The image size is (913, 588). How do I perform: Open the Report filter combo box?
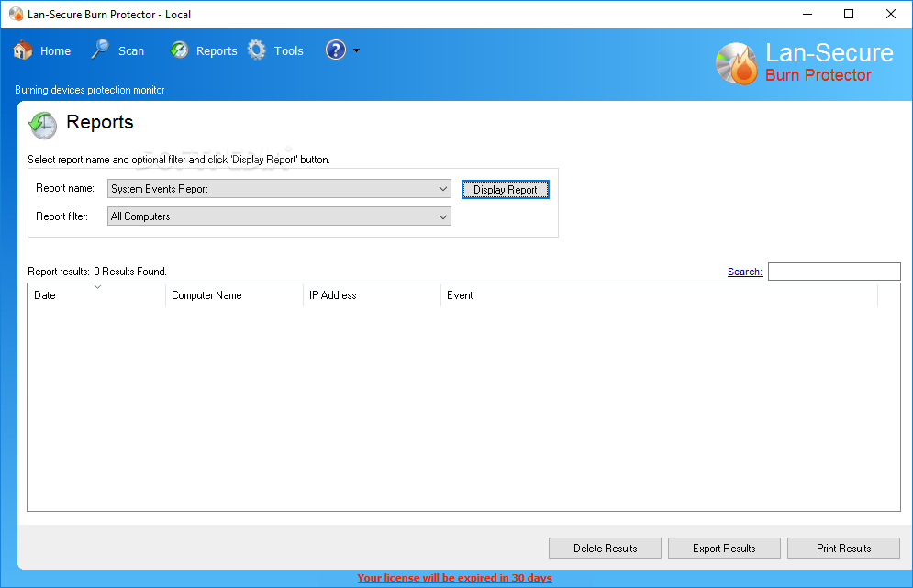tap(279, 216)
